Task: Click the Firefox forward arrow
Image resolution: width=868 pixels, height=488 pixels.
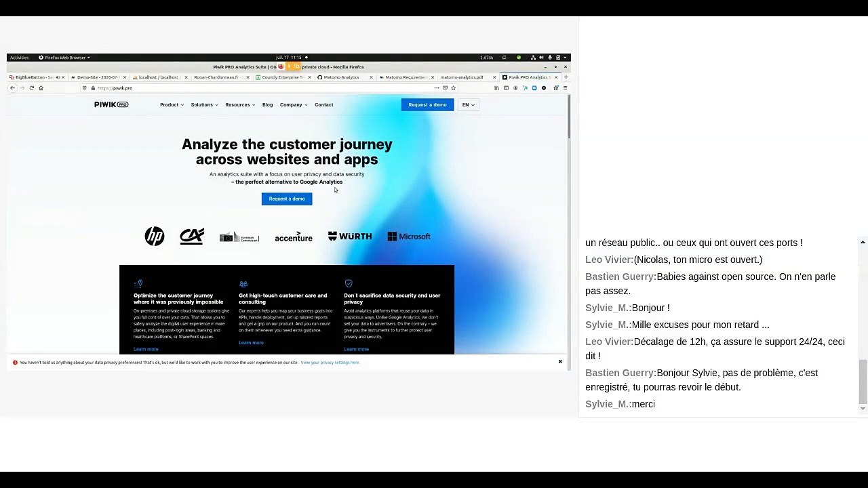Action: [x=22, y=88]
